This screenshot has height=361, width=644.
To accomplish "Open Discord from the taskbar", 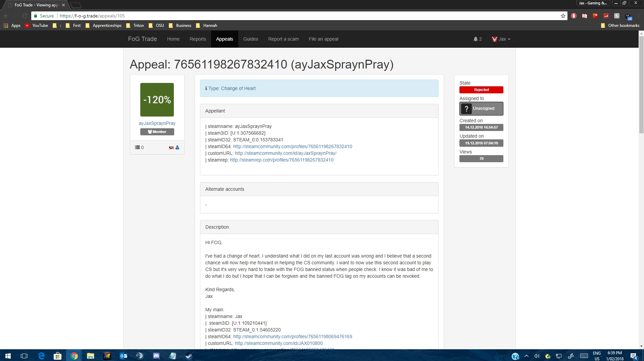I will (x=156, y=356).
